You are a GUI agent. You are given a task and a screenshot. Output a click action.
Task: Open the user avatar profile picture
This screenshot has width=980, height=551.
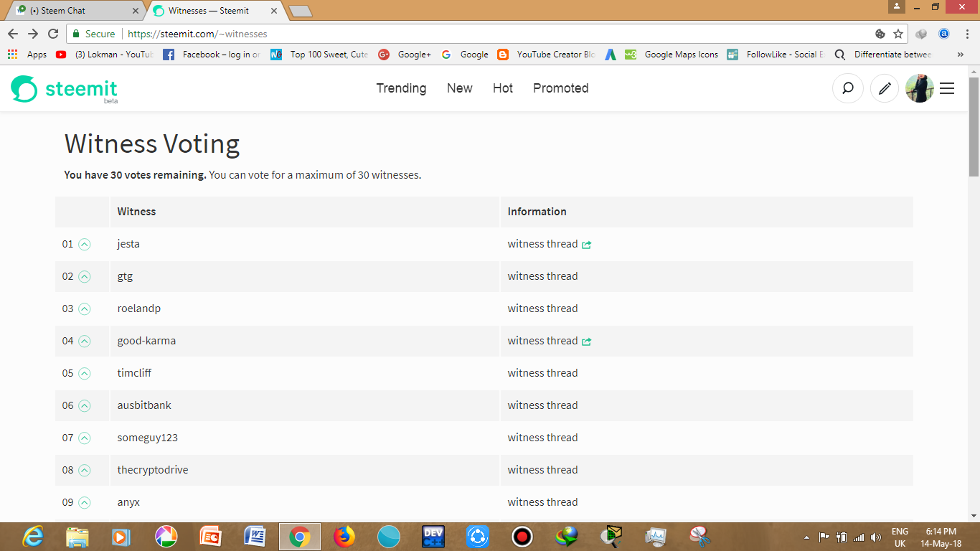pos(919,88)
